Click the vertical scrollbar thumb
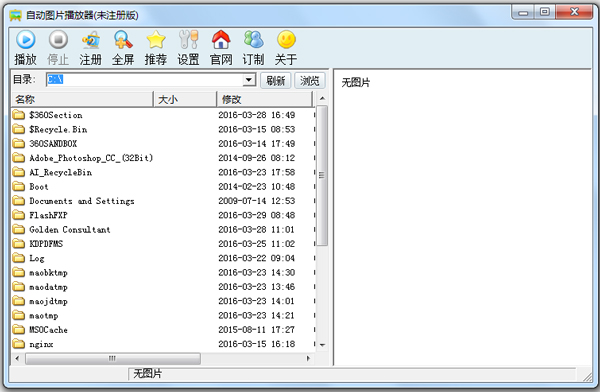The height and width of the screenshot is (392, 600). point(322,175)
